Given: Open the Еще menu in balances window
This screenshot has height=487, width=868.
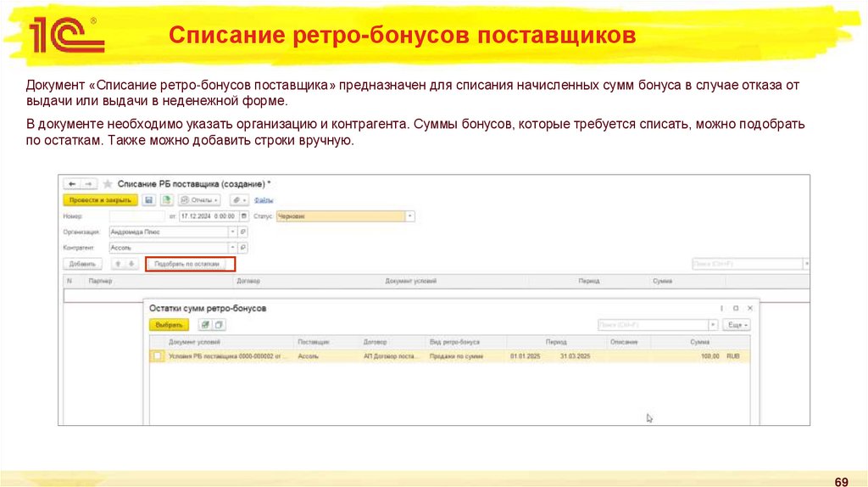Looking at the screenshot, I should [x=738, y=325].
